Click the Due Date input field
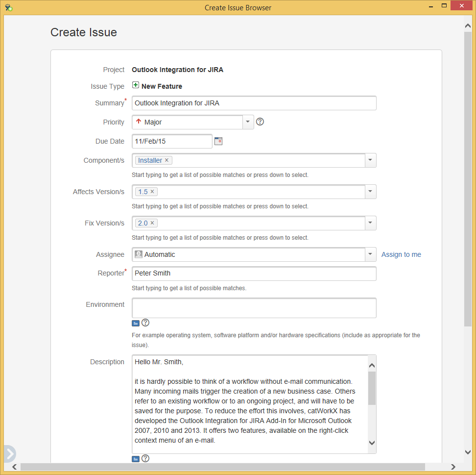This screenshot has width=476, height=475. (172, 141)
